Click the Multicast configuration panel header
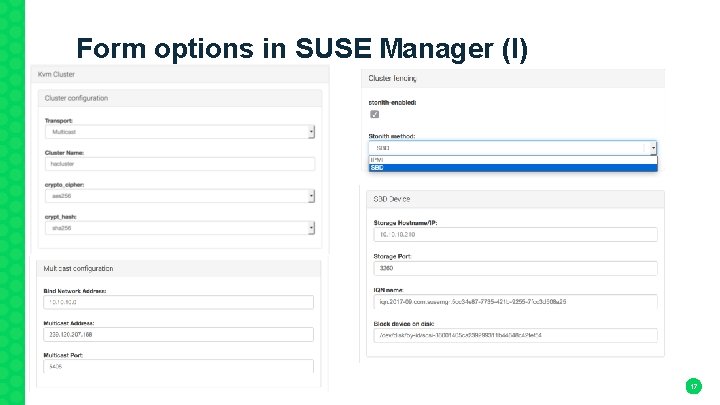Image resolution: width=720 pixels, height=405 pixels. [180, 268]
